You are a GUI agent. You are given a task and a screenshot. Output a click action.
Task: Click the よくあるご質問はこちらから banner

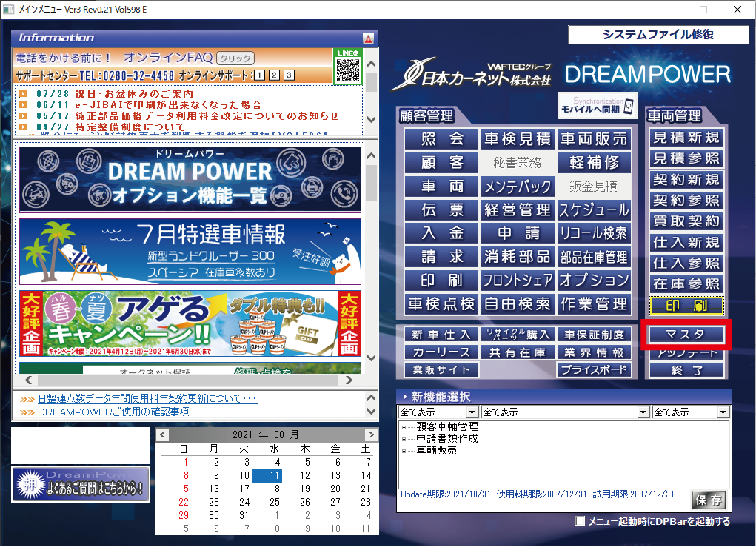coord(81,484)
